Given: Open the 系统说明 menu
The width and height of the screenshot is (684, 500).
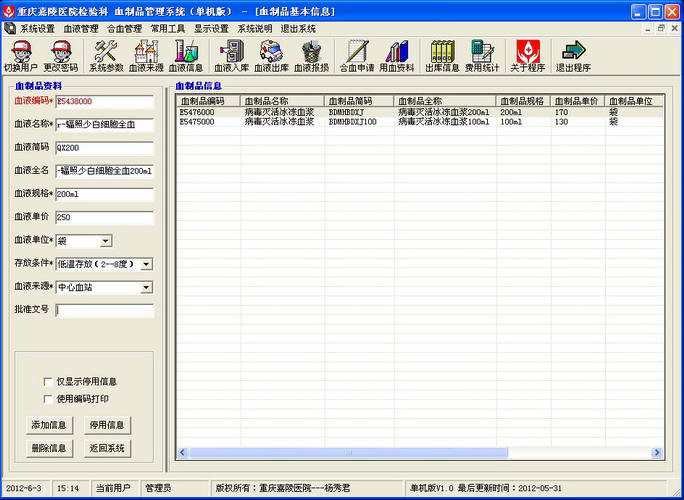Looking at the screenshot, I should (x=255, y=29).
